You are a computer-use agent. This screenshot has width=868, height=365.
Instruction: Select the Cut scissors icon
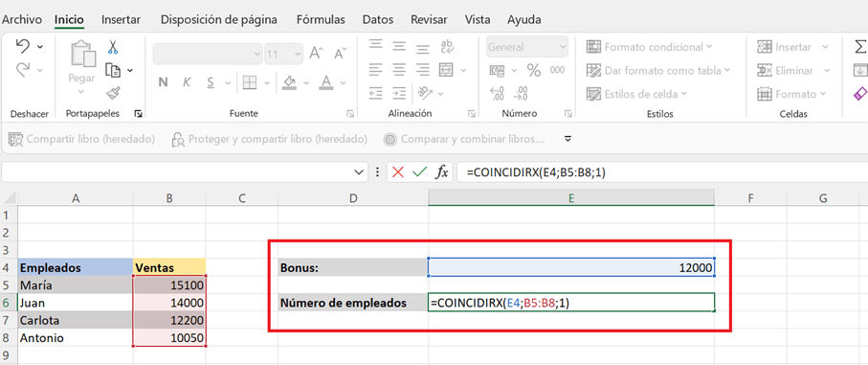click(113, 47)
